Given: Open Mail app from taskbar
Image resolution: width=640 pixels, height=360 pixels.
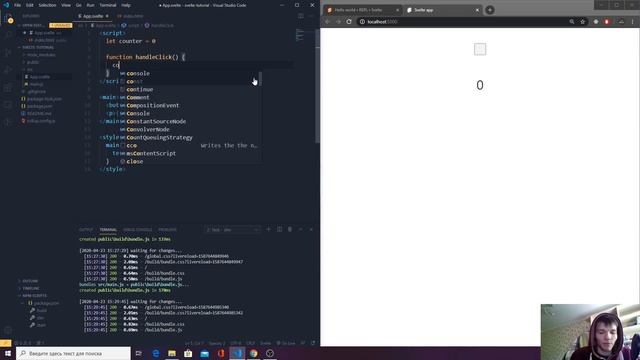Looking at the screenshot, I should (204, 353).
